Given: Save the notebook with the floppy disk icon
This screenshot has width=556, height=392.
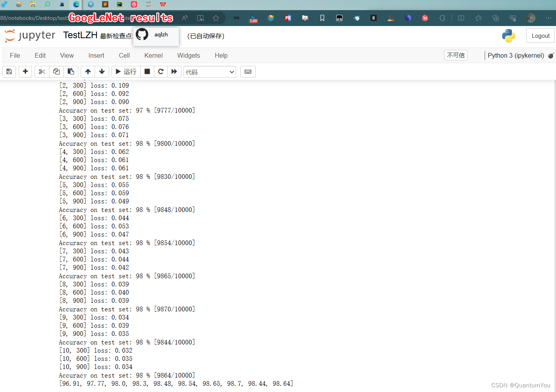Looking at the screenshot, I should click(x=9, y=72).
